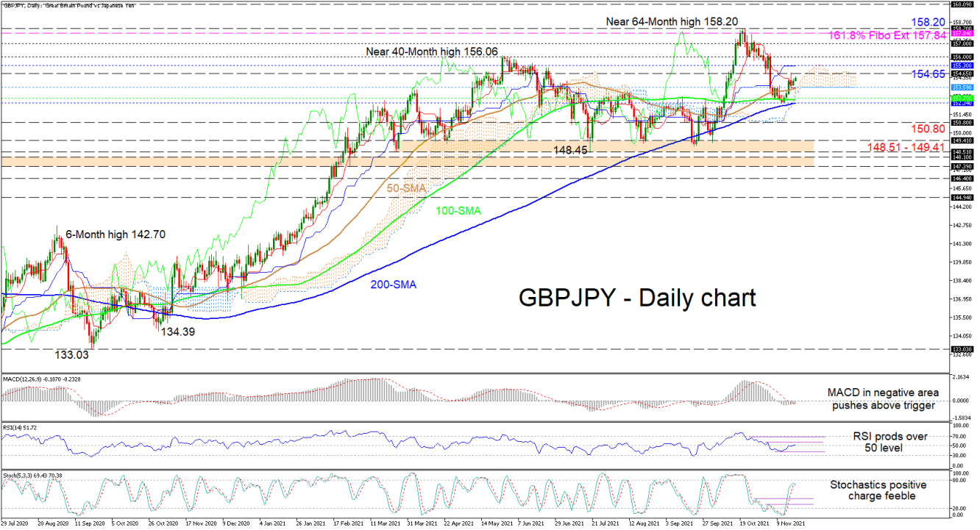Viewport: 980px width, 530px height.
Task: Click 'Stochastics positive charge feeble' note
Action: (878, 492)
